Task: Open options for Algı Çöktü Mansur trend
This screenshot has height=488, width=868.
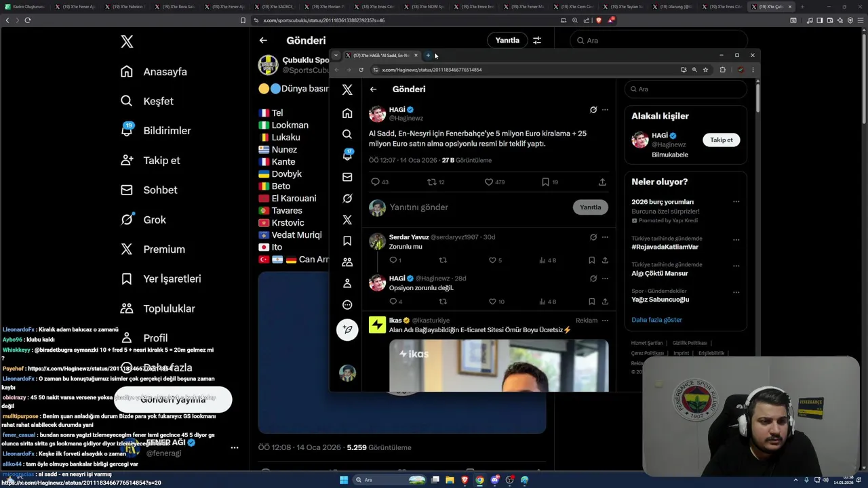Action: [x=736, y=265]
